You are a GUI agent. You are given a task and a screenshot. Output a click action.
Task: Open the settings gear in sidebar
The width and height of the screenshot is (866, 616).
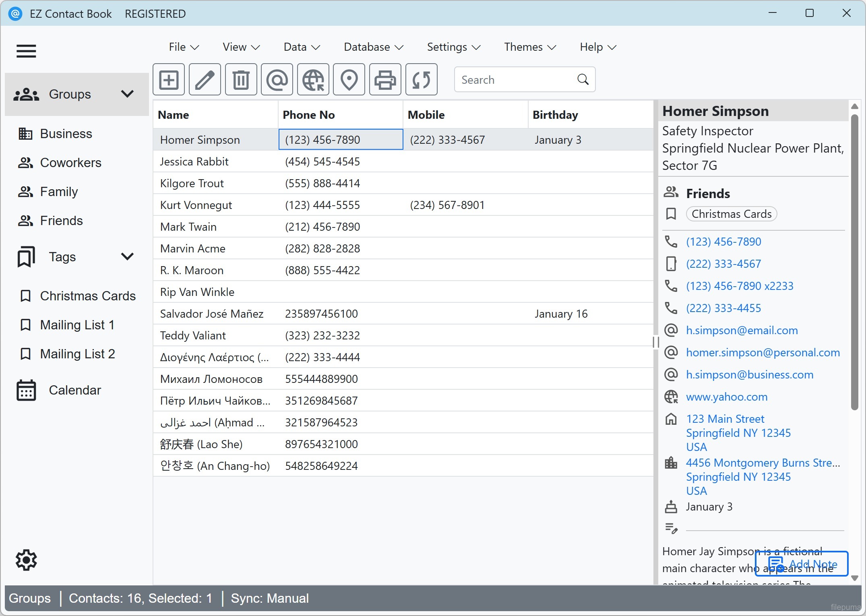click(26, 560)
